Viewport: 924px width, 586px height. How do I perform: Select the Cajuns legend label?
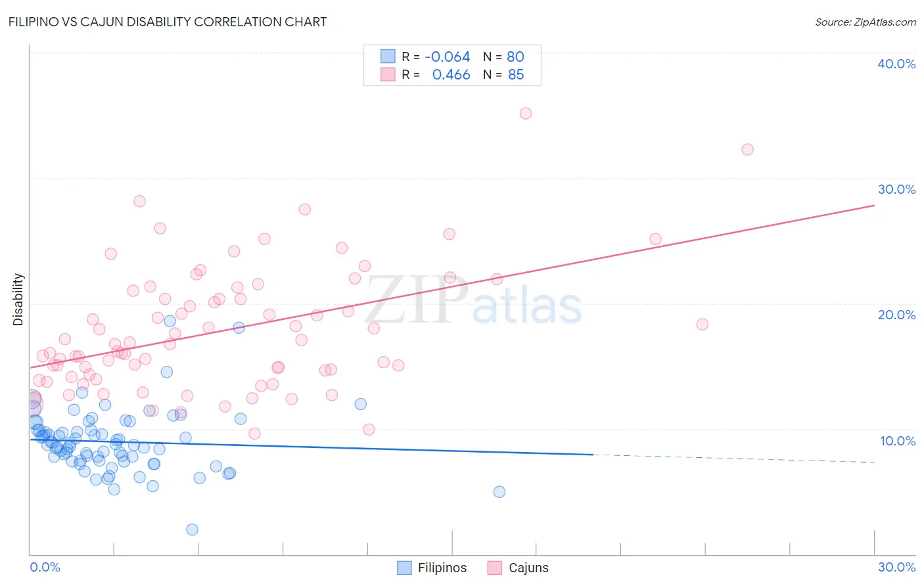pyautogui.click(x=528, y=568)
